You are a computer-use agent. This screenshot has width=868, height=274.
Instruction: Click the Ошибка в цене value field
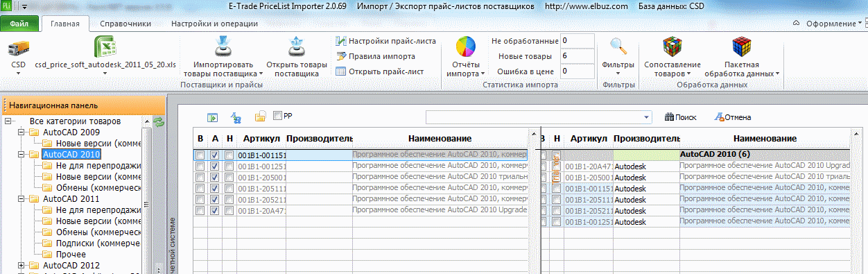click(x=577, y=71)
